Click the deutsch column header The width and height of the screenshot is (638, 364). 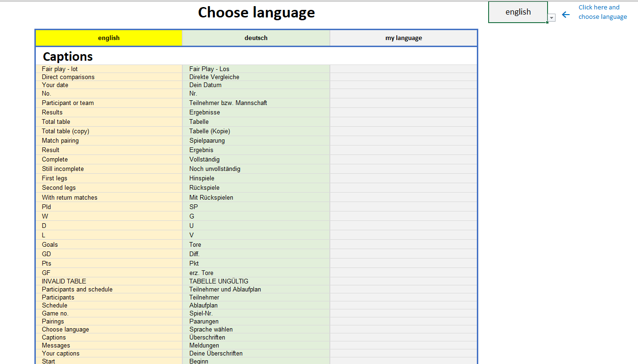pyautogui.click(x=256, y=38)
